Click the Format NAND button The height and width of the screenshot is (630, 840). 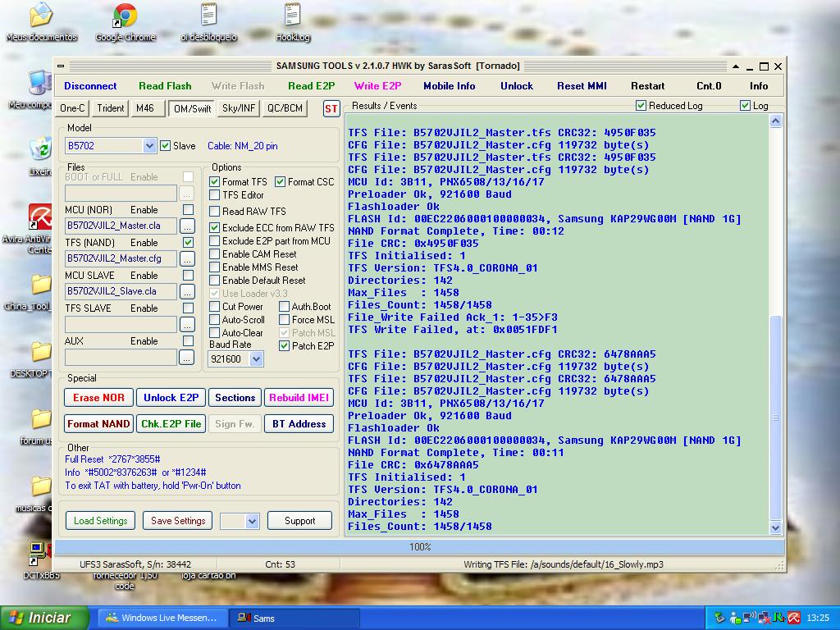[x=98, y=424]
